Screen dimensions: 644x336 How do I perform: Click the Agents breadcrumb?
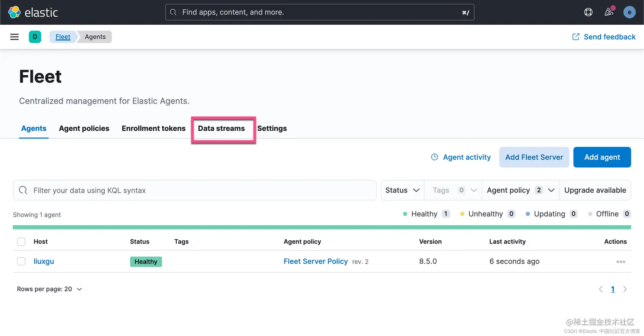click(x=95, y=37)
